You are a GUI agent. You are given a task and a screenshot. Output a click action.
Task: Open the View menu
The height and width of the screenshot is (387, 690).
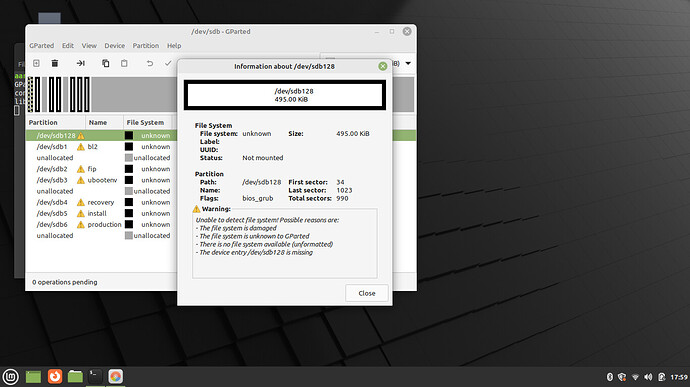click(89, 46)
